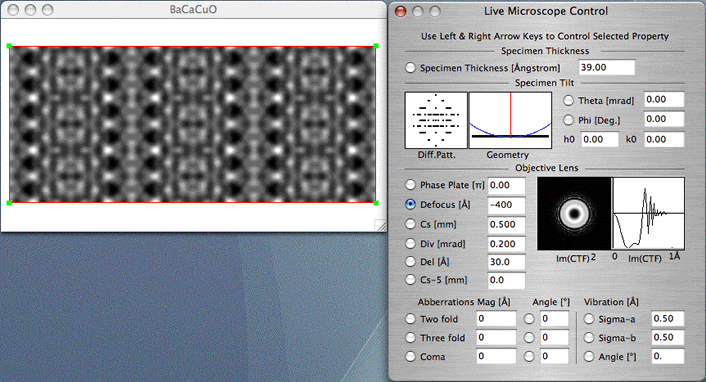Select the Del [Å] radio button
The image size is (706, 382).
(410, 261)
